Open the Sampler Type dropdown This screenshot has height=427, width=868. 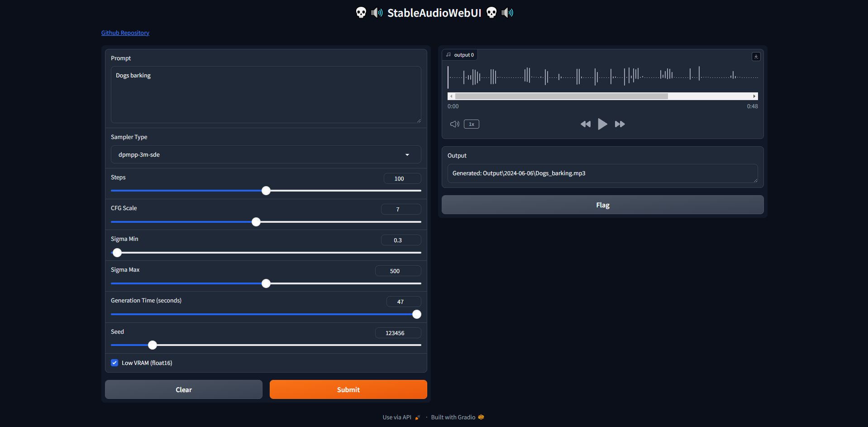pyautogui.click(x=266, y=154)
